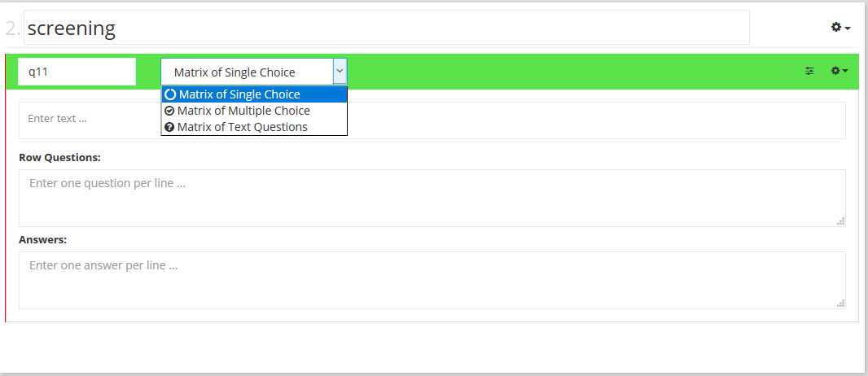Click the Answers text area
This screenshot has height=376, width=868.
[432, 280]
